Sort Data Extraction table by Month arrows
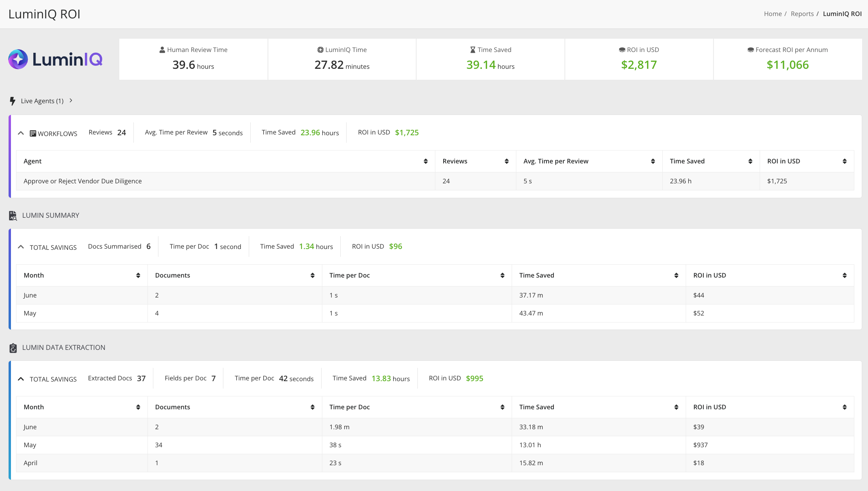The height and width of the screenshot is (491, 868). (x=138, y=407)
